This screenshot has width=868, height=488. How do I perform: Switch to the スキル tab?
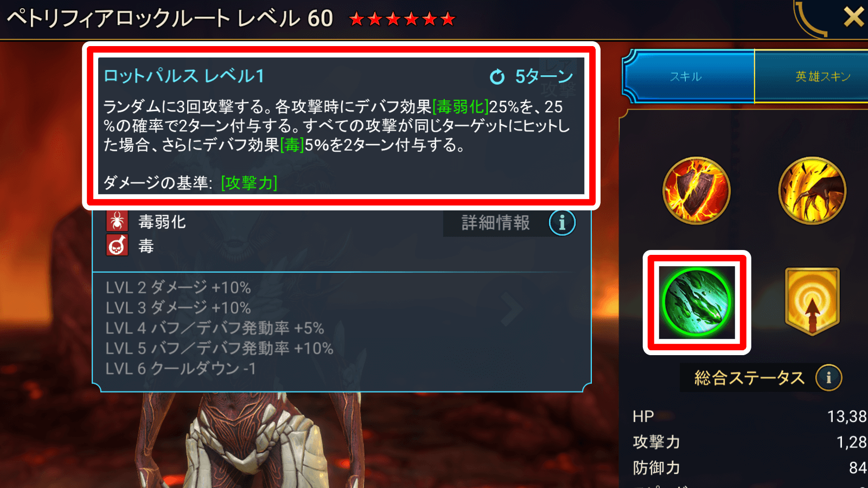tap(687, 76)
